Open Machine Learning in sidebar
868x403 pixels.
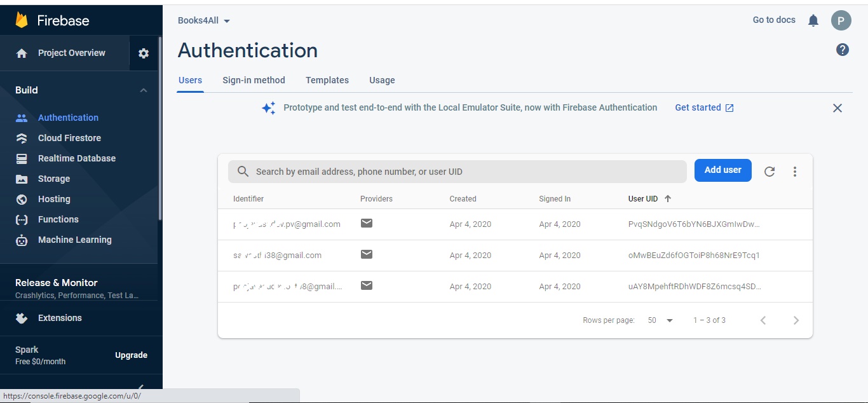tap(75, 240)
